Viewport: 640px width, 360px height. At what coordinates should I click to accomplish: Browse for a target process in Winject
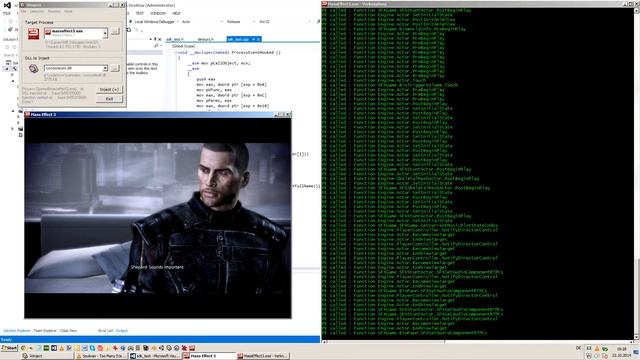[x=115, y=31]
